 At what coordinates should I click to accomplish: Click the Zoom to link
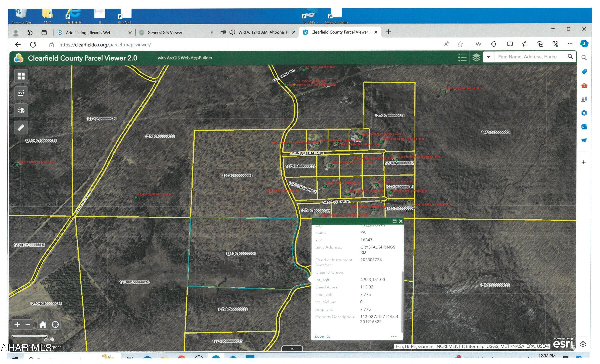(x=322, y=336)
